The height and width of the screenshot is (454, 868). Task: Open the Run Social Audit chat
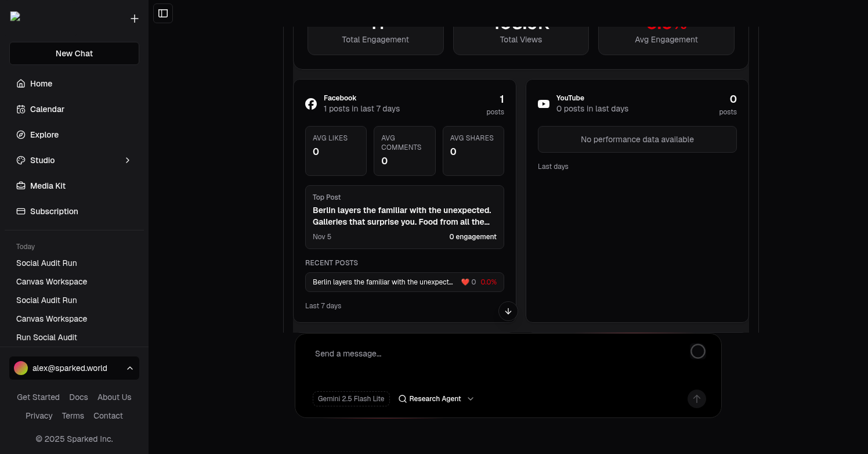(46, 337)
